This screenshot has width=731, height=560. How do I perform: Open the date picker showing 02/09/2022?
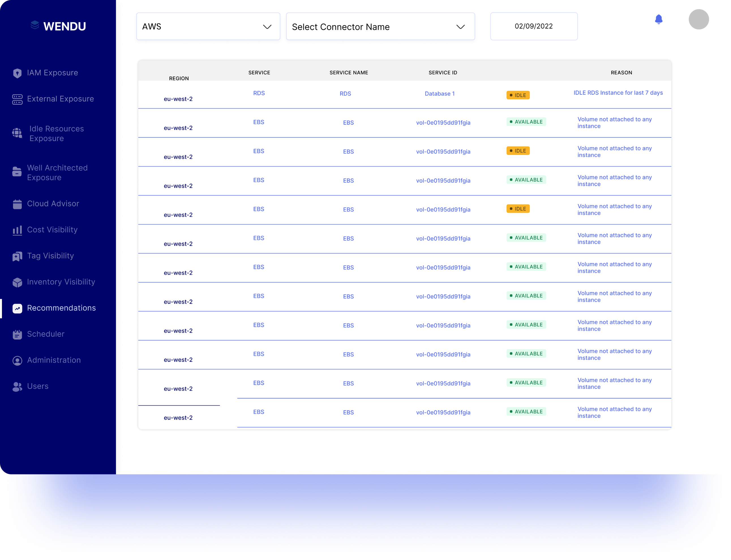533,26
